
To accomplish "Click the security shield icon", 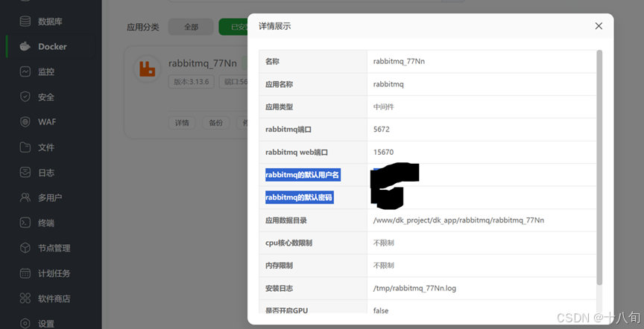I will [x=25, y=97].
